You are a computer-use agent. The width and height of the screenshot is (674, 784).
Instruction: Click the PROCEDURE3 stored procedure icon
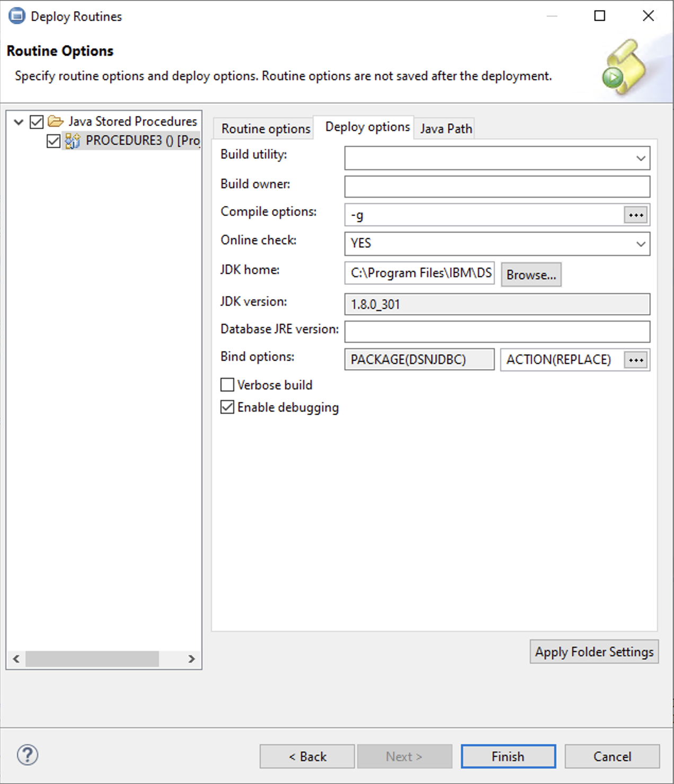click(x=72, y=141)
